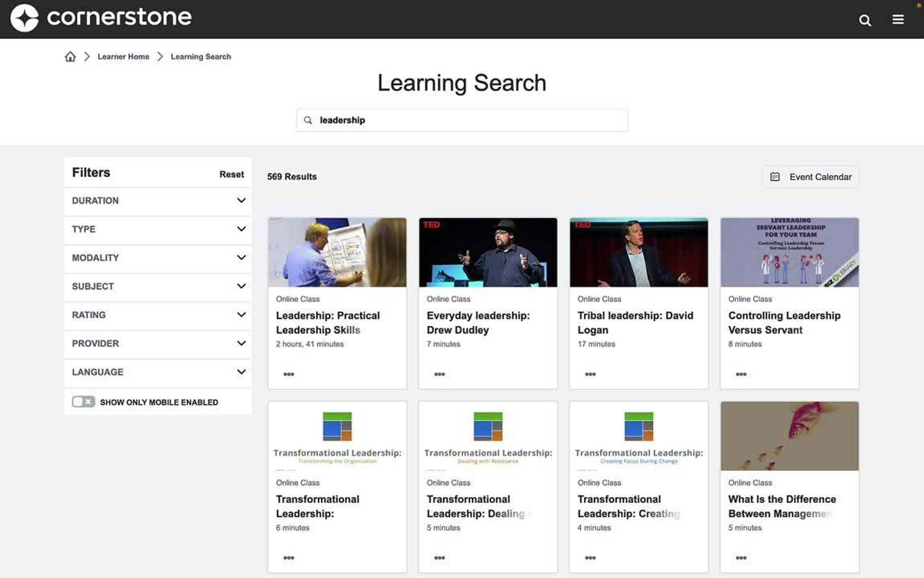924x578 pixels.
Task: Click the Event Calendar button
Action: [811, 176]
